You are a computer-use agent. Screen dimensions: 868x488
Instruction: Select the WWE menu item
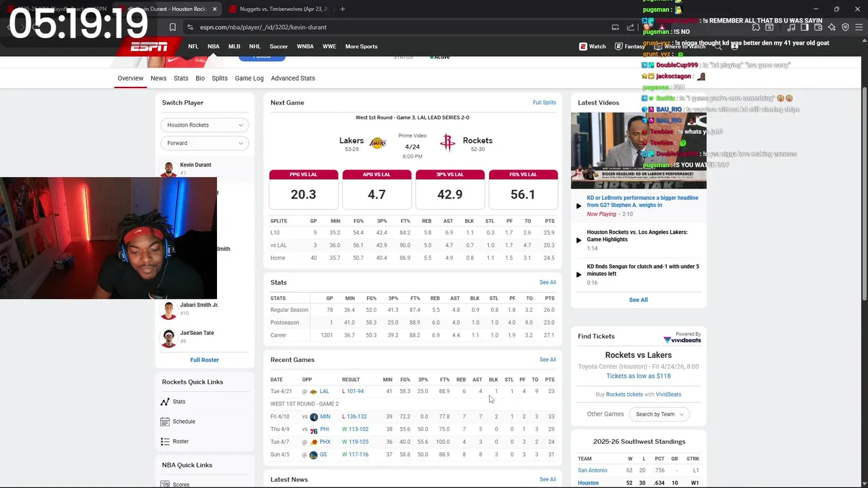(x=329, y=47)
